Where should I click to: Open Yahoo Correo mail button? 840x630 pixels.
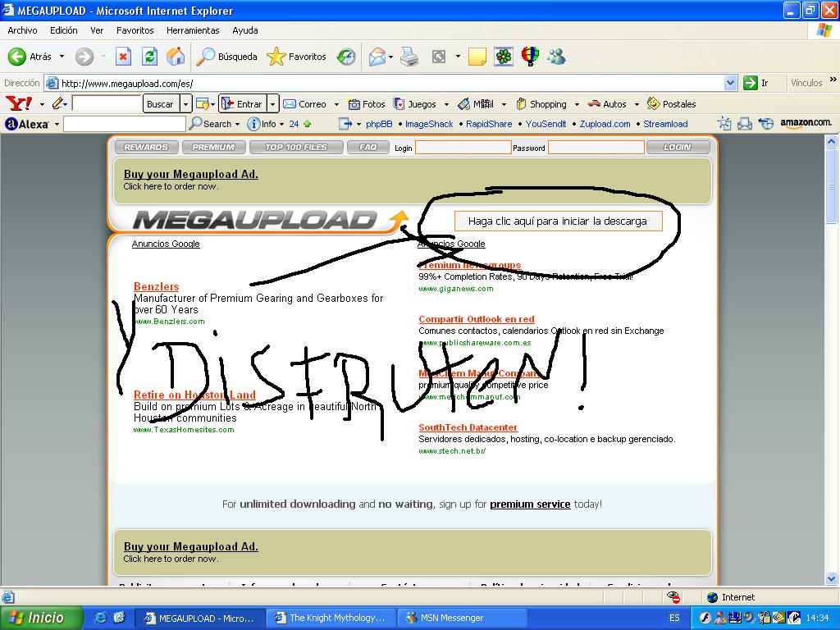coord(305,104)
